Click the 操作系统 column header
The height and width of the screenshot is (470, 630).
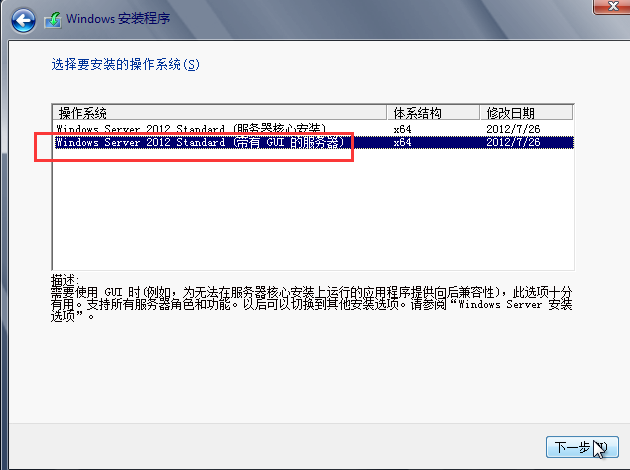[220, 113]
